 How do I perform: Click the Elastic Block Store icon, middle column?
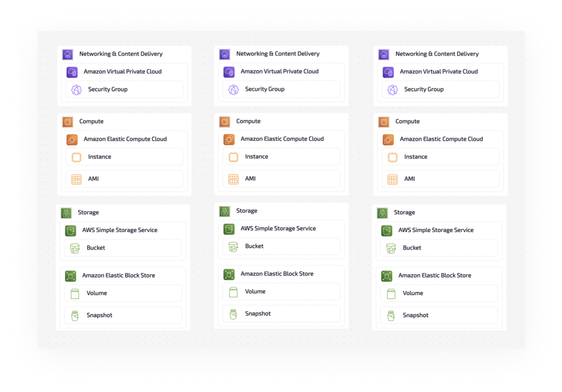229,274
